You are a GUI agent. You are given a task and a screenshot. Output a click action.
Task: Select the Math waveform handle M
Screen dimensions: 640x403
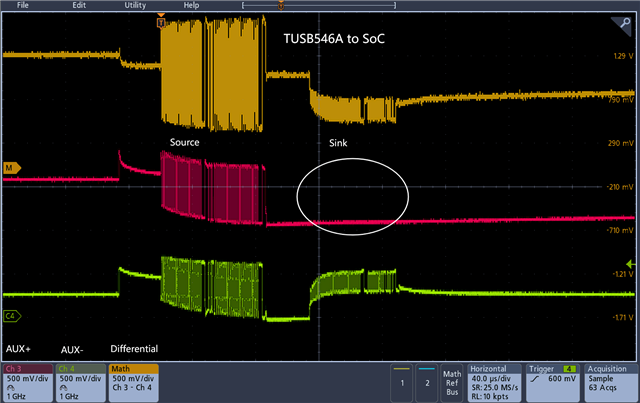tap(12, 168)
